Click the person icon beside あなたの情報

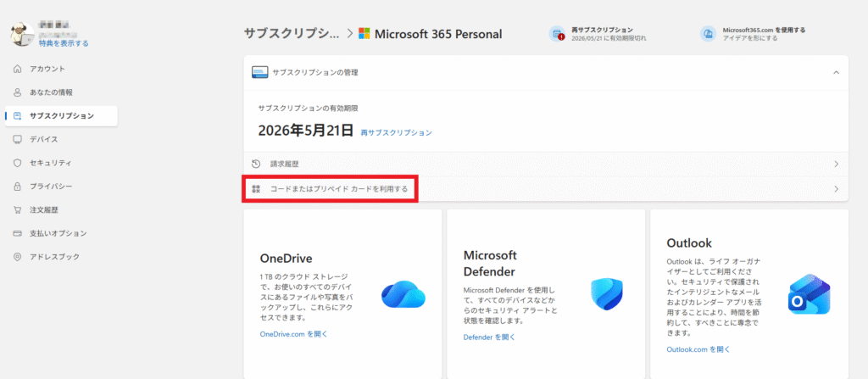(x=18, y=92)
